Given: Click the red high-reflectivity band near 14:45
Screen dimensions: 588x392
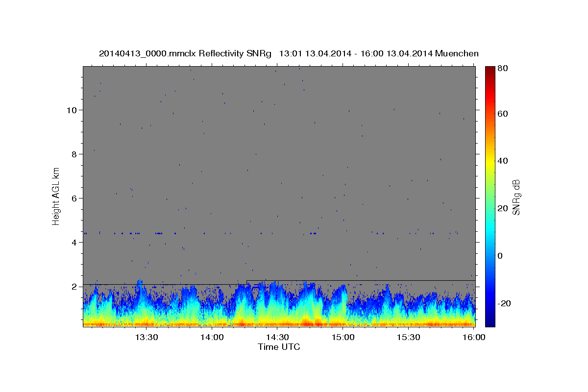Looking at the screenshot, I should point(312,322).
